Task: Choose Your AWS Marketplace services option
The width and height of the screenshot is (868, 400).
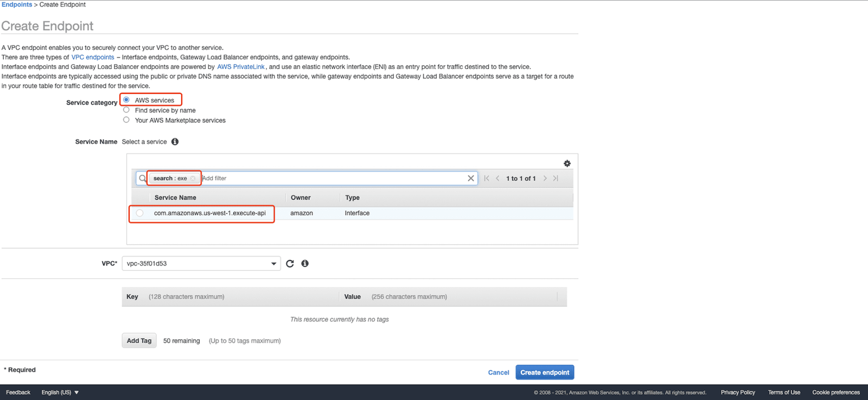Action: [126, 119]
